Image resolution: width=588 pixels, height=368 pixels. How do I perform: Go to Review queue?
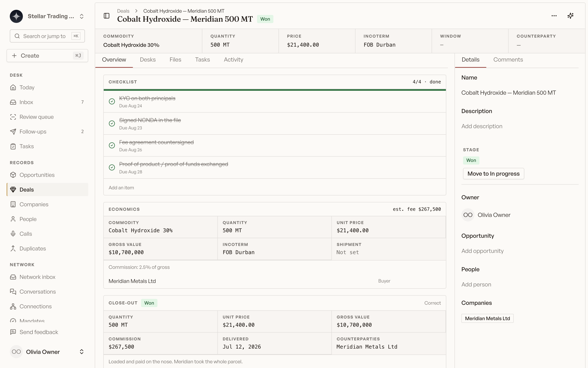47,117
